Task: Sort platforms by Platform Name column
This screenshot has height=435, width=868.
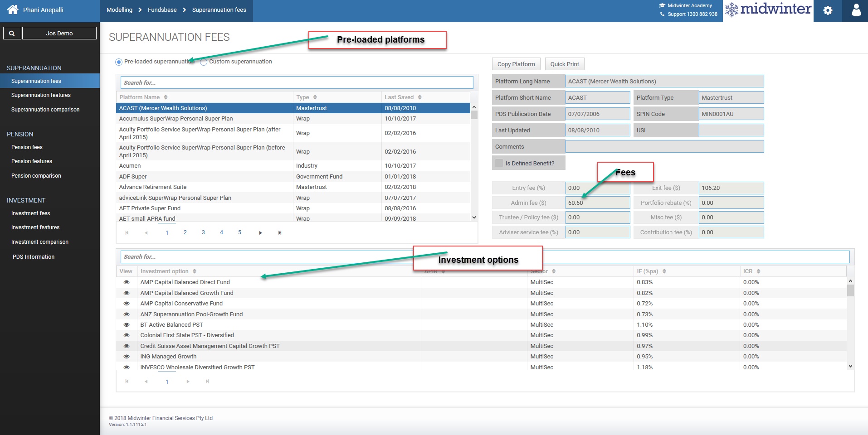Action: (x=166, y=97)
